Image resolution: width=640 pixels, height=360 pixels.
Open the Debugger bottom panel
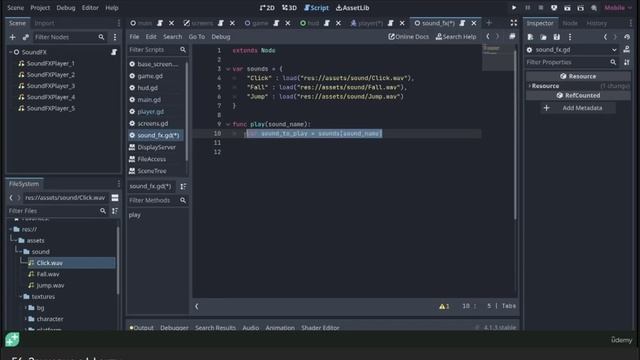click(174, 328)
